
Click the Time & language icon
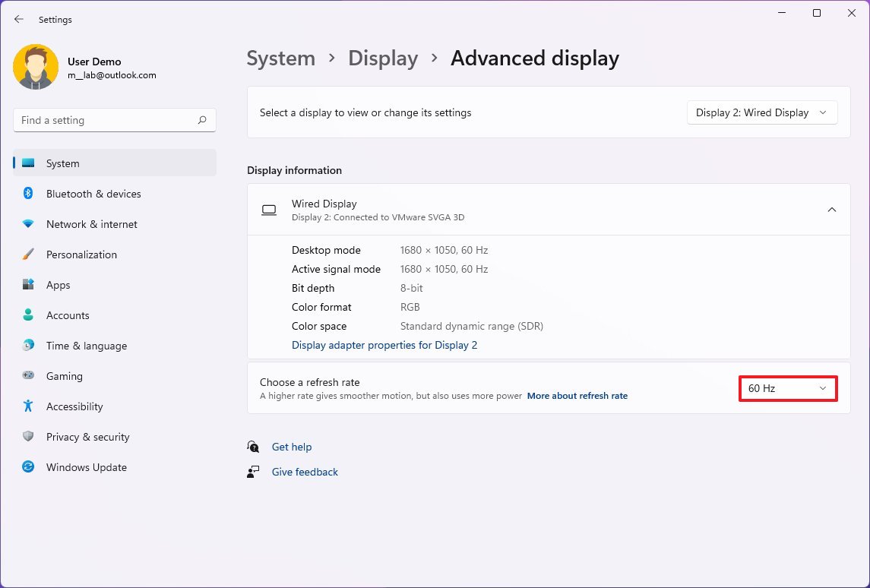coord(28,346)
